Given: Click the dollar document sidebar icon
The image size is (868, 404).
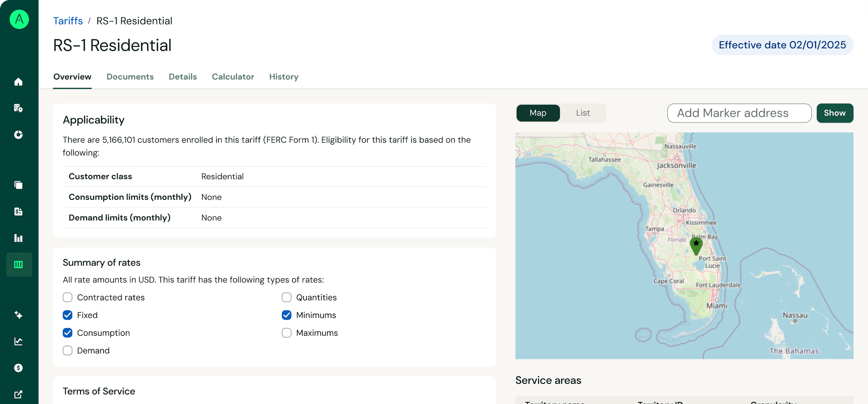Looking at the screenshot, I should pyautogui.click(x=19, y=212).
